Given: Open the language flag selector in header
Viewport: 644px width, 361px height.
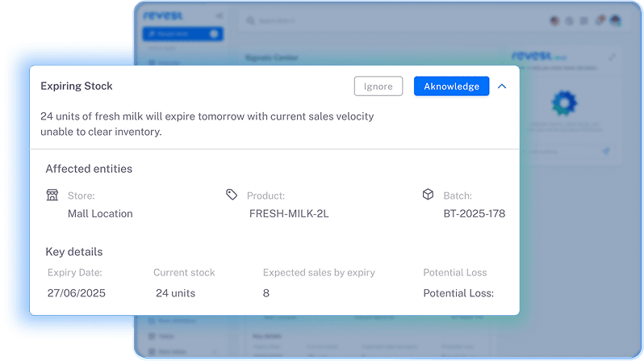Looking at the screenshot, I should coord(554,20).
